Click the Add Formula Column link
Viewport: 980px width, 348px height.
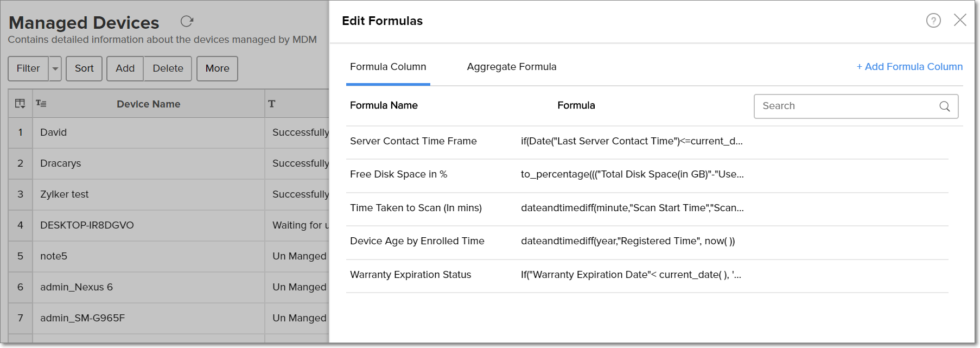(x=909, y=67)
